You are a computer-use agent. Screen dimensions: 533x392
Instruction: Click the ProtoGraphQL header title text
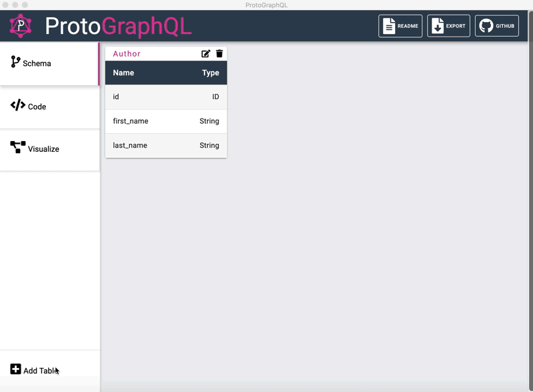119,27
